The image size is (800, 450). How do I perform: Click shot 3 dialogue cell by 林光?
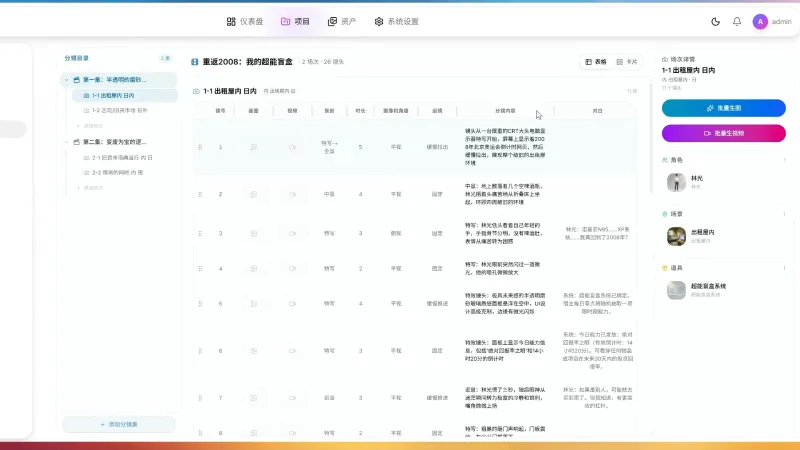coord(597,233)
